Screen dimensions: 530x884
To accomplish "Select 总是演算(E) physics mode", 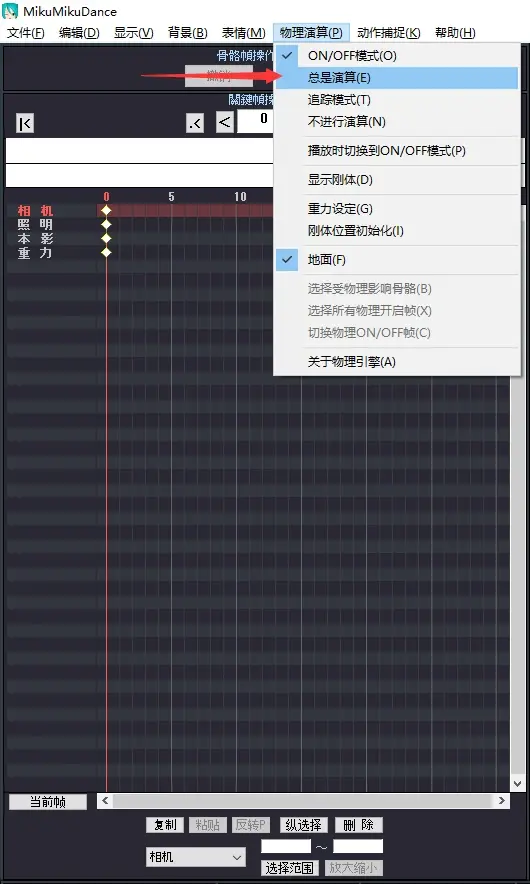I will point(397,78).
